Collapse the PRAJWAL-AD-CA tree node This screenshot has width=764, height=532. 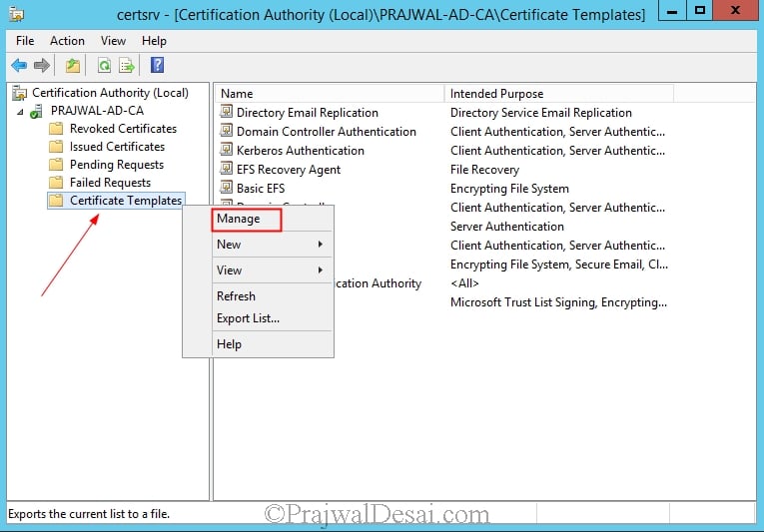(20, 112)
